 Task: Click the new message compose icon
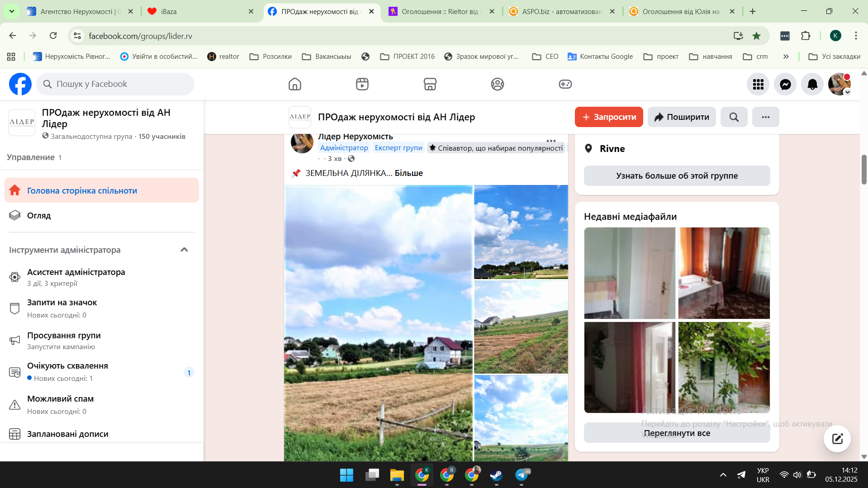[x=837, y=438]
